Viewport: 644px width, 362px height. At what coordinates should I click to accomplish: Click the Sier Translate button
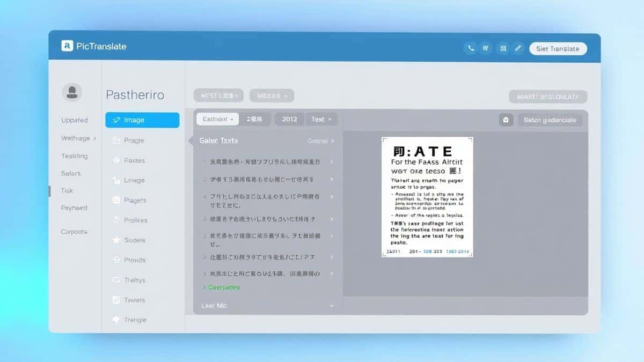[558, 48]
